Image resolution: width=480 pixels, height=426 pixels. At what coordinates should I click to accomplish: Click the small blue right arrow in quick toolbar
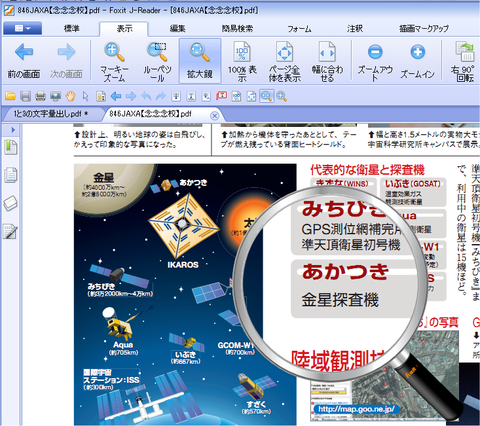(x=131, y=96)
